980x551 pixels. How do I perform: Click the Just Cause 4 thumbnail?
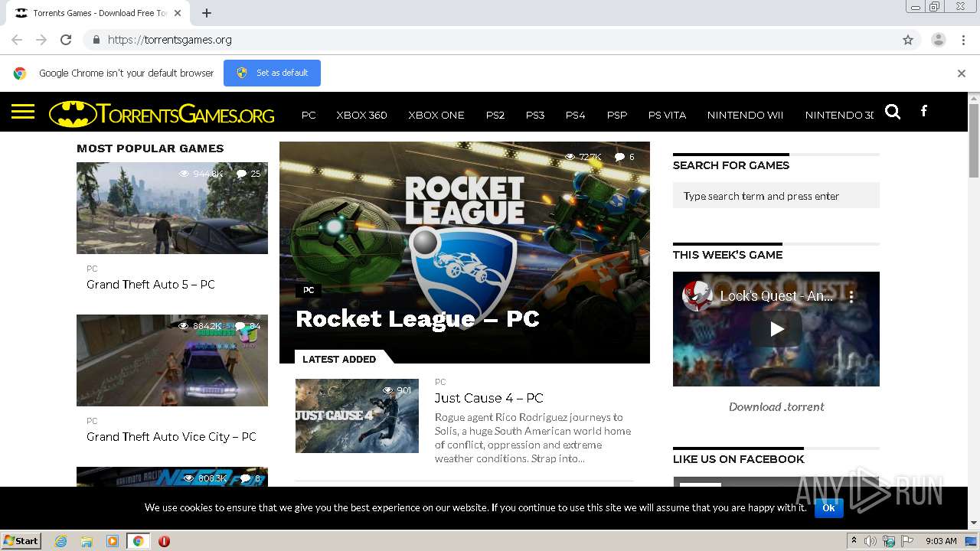coord(357,416)
